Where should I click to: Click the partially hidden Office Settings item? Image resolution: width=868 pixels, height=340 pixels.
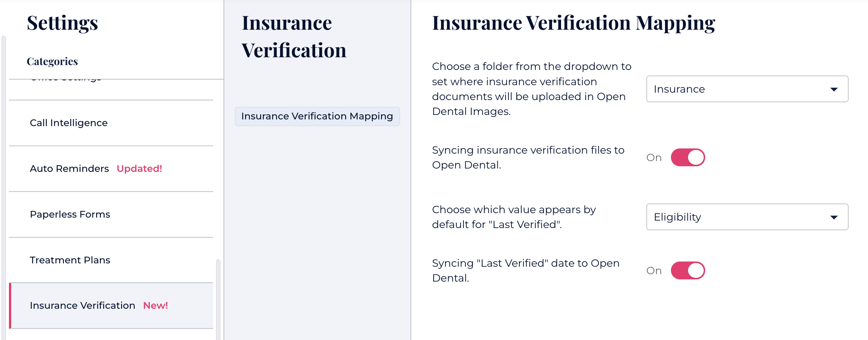(x=66, y=80)
